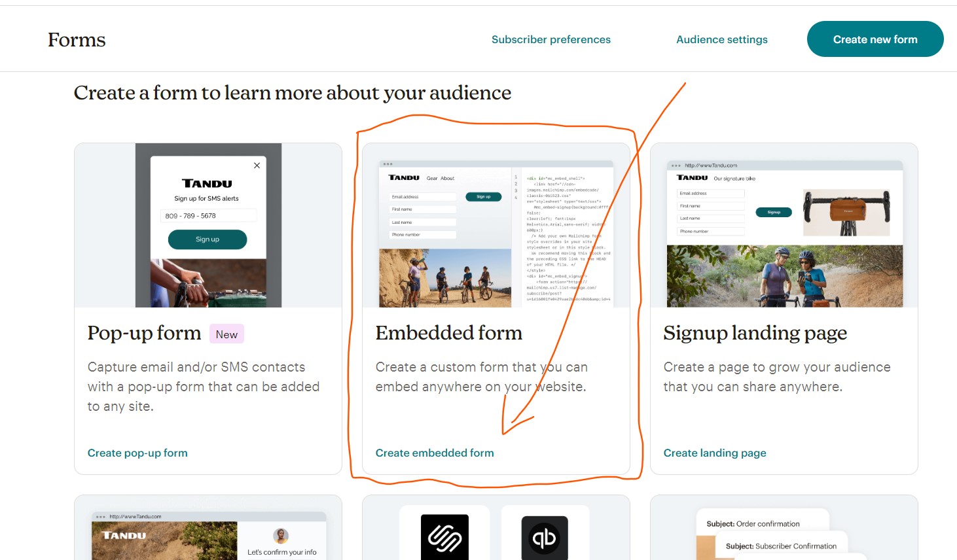Click the Sign up button in pop-up preview

click(208, 239)
